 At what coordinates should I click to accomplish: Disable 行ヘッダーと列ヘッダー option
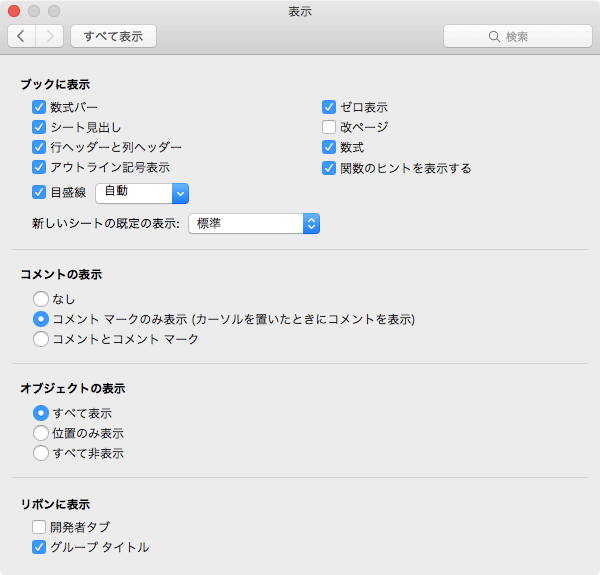[39, 147]
